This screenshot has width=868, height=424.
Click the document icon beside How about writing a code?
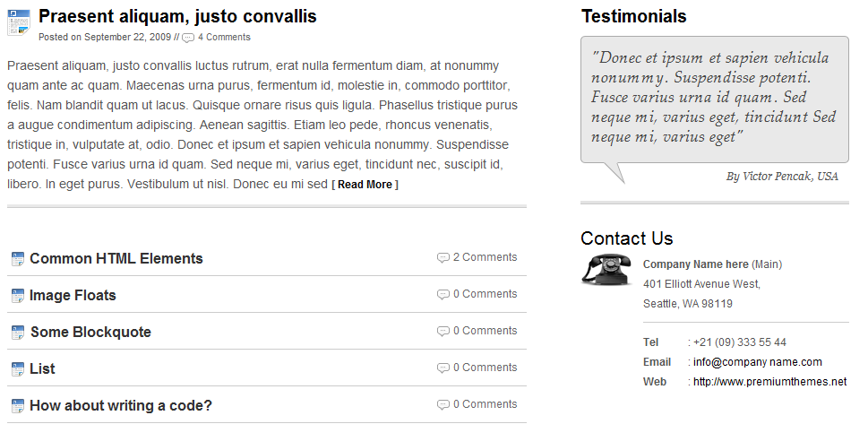(18, 406)
